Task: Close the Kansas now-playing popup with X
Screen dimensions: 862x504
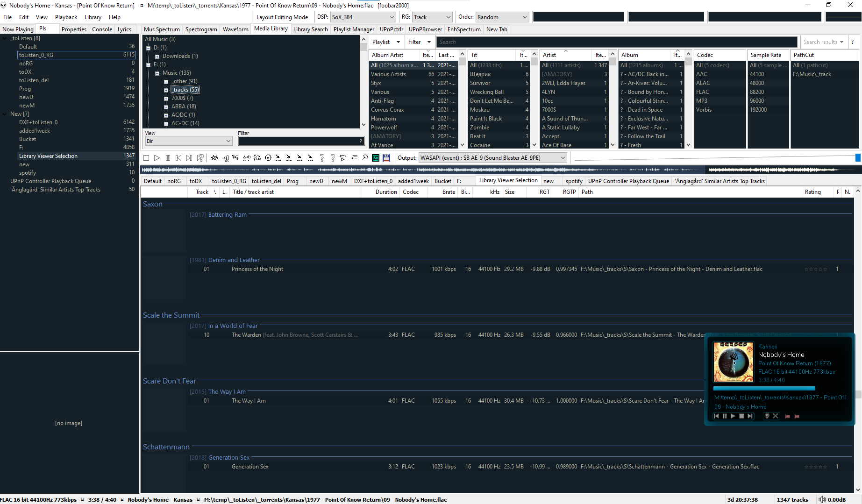Action: 776,416
